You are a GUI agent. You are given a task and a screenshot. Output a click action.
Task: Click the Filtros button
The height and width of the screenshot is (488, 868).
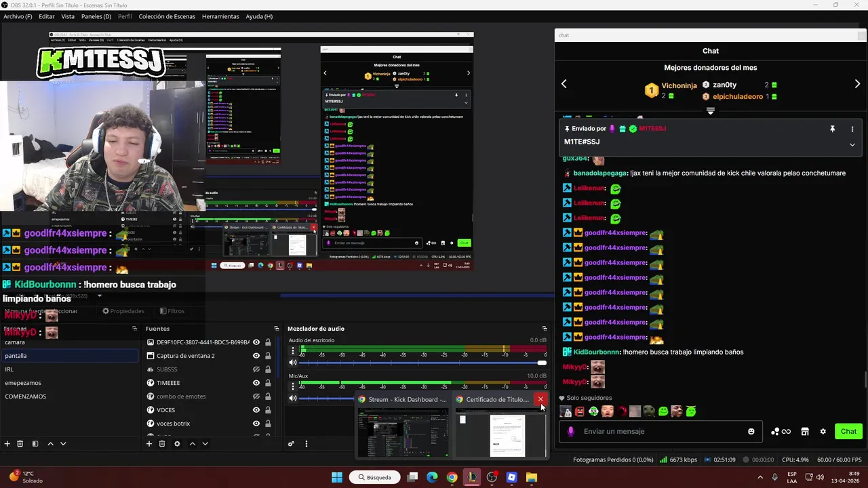pyautogui.click(x=172, y=311)
